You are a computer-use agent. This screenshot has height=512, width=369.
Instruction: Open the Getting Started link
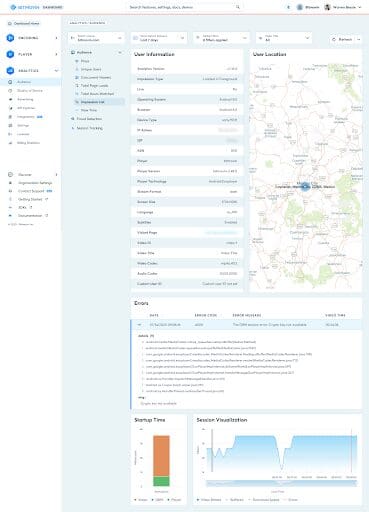30,199
